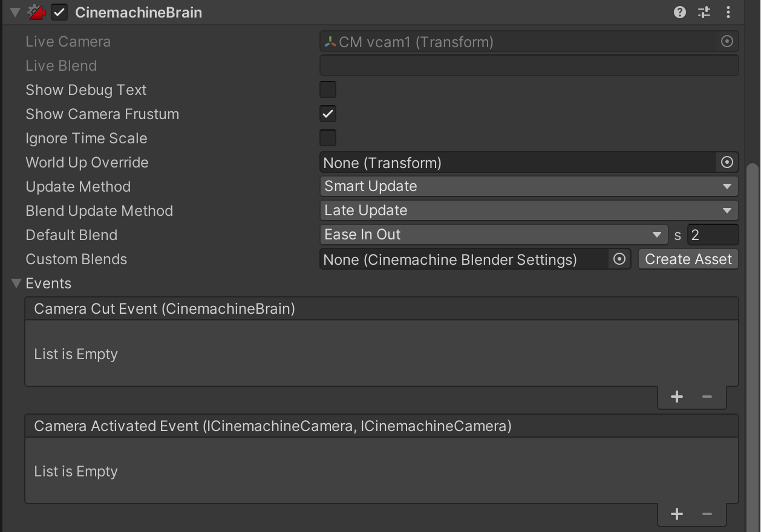Add listener to Camera Activated Event
Viewport: 761px width, 532px height.
(677, 514)
